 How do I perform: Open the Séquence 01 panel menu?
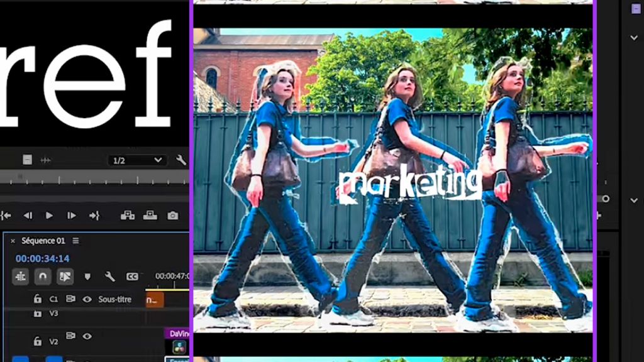pyautogui.click(x=76, y=241)
